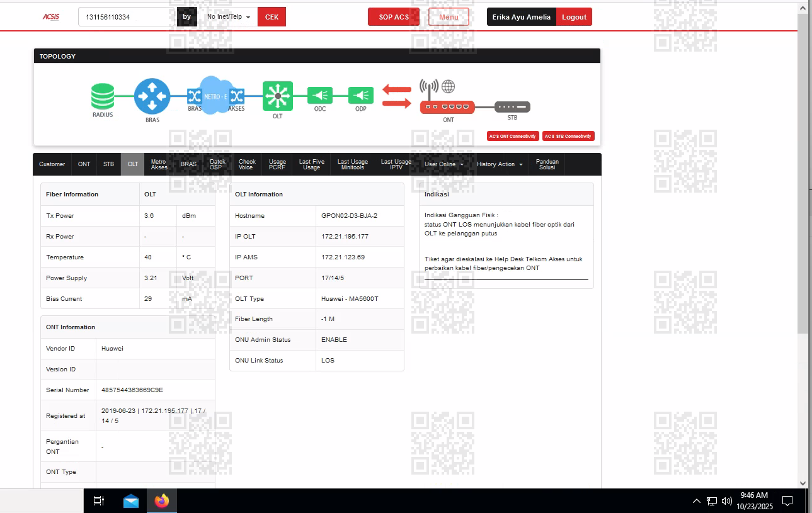The width and height of the screenshot is (812, 513).
Task: Click serial number 4857544363669C9E
Action: 132,390
